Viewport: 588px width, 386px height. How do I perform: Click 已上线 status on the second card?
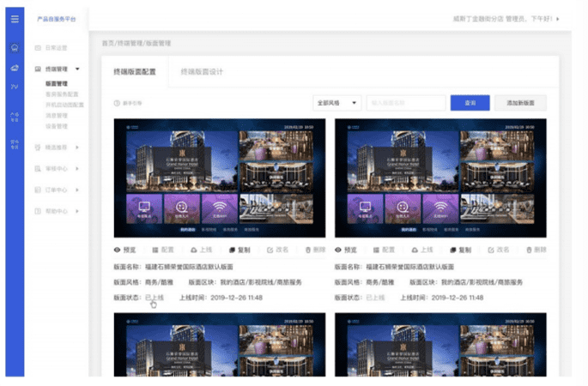coord(375,298)
